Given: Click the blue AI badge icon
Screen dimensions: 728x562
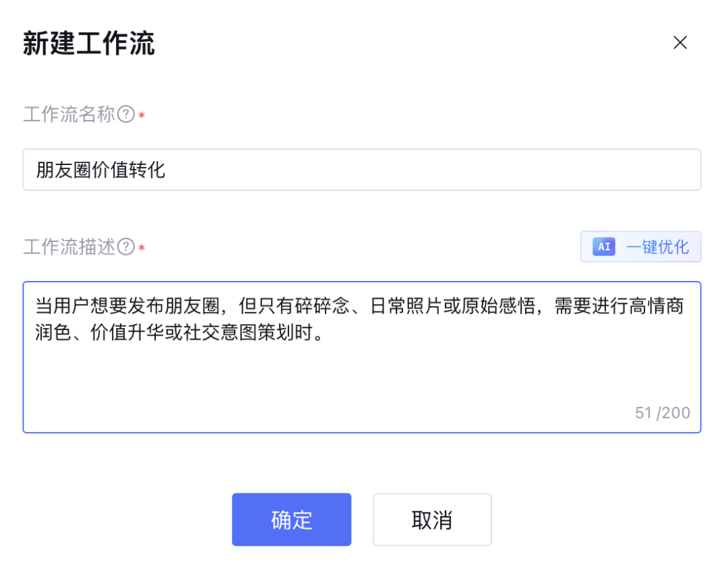Looking at the screenshot, I should tap(604, 247).
